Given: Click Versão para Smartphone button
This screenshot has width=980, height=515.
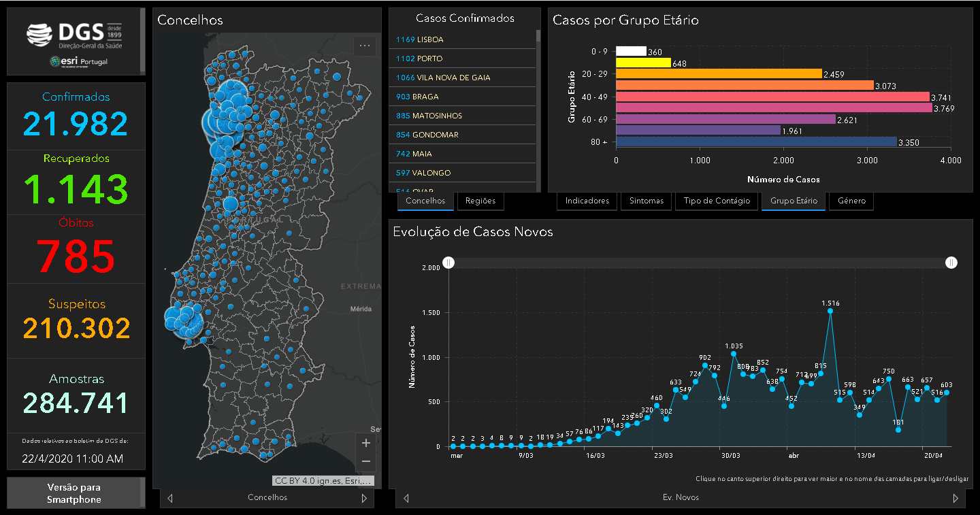Looking at the screenshot, I should [x=74, y=493].
